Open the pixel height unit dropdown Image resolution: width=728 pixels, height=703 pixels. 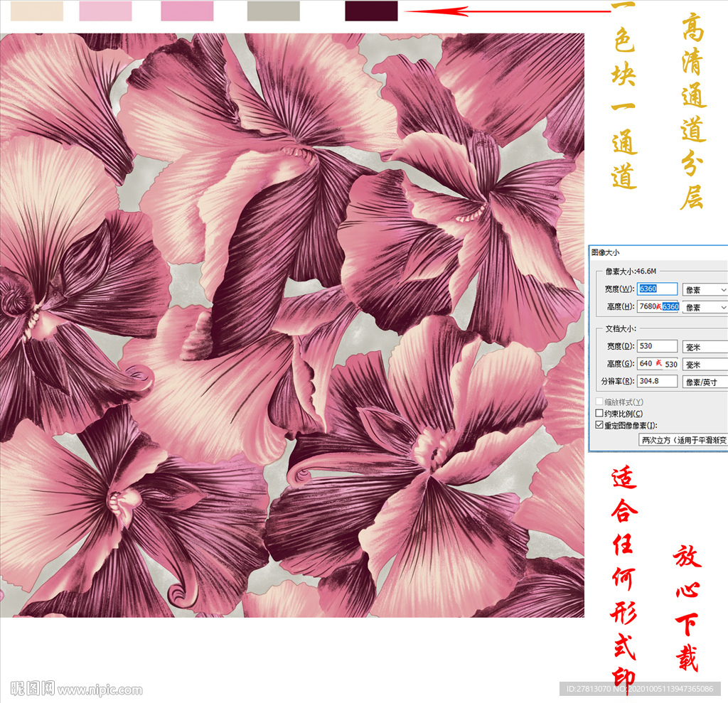pos(705,307)
